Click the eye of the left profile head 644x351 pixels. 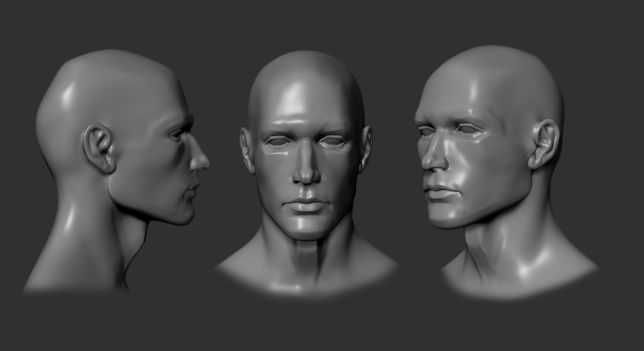coord(177,136)
